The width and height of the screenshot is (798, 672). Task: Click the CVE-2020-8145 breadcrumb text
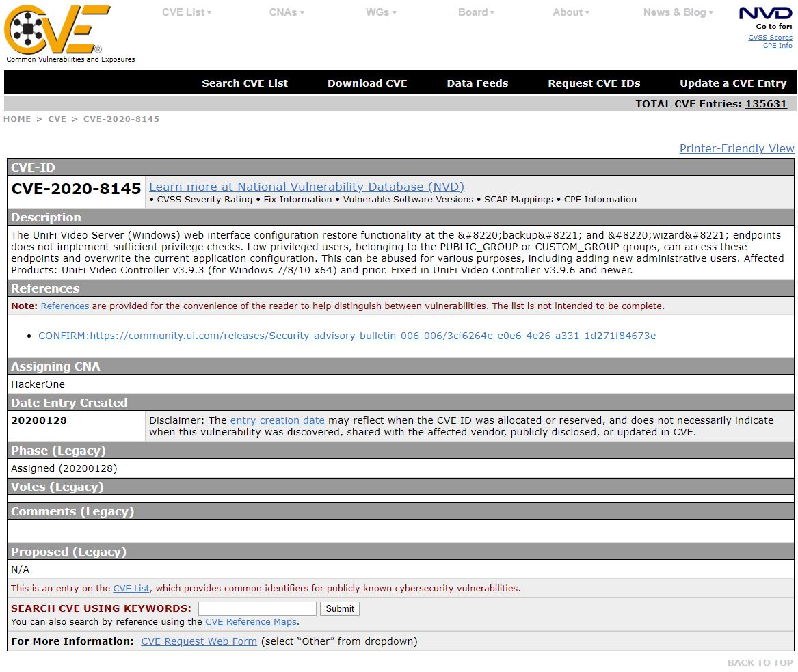(121, 119)
